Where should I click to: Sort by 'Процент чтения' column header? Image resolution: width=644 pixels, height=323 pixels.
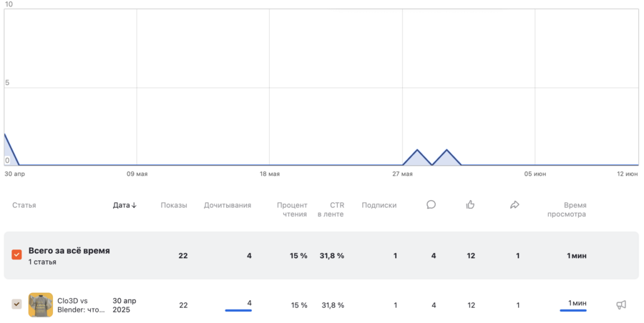click(292, 209)
